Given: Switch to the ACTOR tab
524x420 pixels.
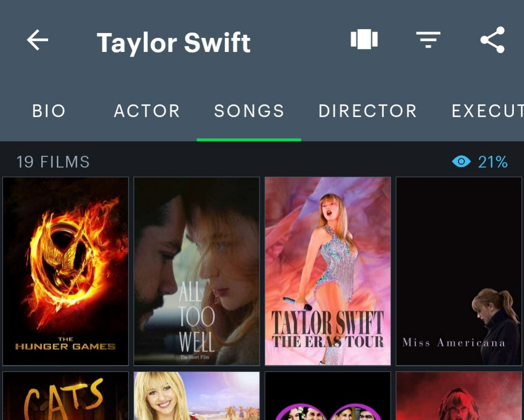Looking at the screenshot, I should click(x=147, y=111).
